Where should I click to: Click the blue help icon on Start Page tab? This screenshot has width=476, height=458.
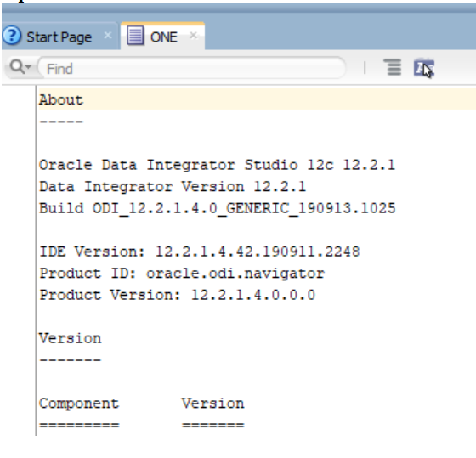click(12, 37)
